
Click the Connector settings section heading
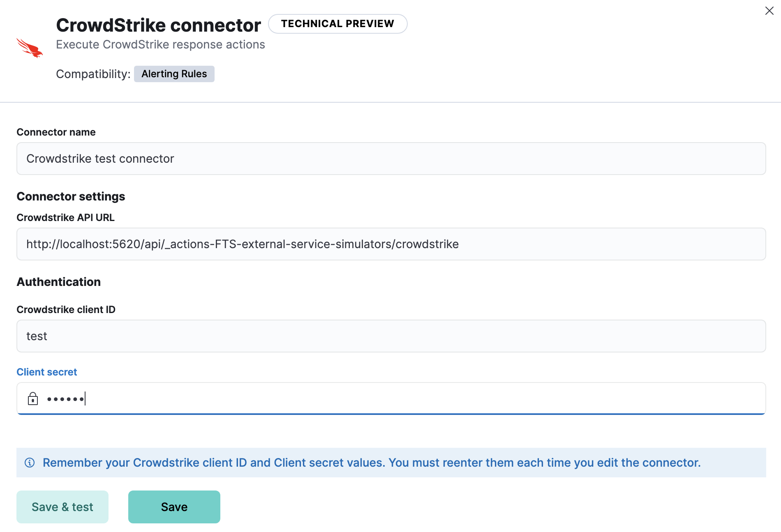coord(71,196)
